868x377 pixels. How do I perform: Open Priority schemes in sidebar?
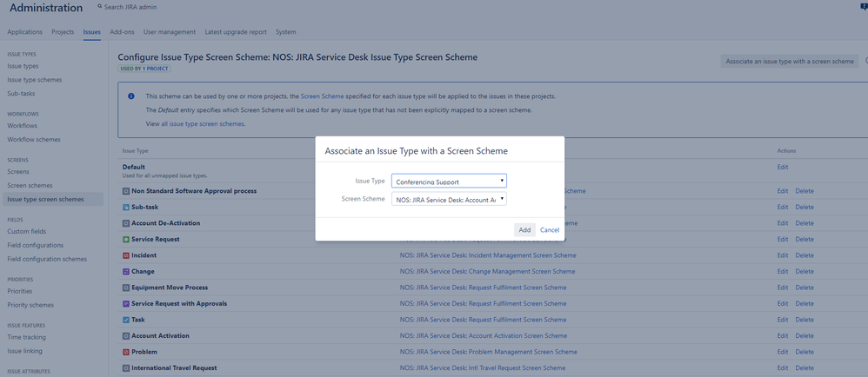[x=30, y=305]
